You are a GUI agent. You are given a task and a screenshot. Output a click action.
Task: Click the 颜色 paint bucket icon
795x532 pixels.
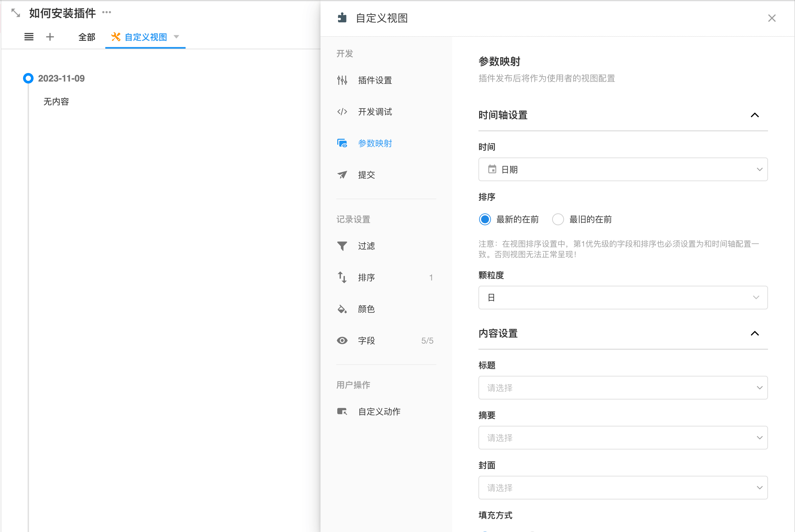pos(342,309)
